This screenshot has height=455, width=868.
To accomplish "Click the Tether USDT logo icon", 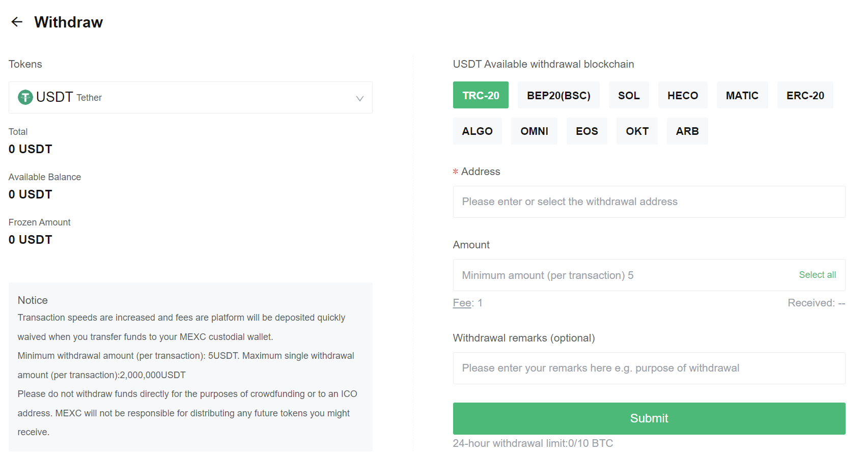I will (x=25, y=97).
